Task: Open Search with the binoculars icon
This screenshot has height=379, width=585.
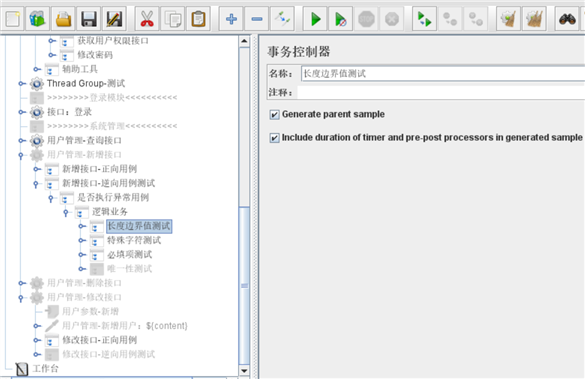Action: coord(567,19)
